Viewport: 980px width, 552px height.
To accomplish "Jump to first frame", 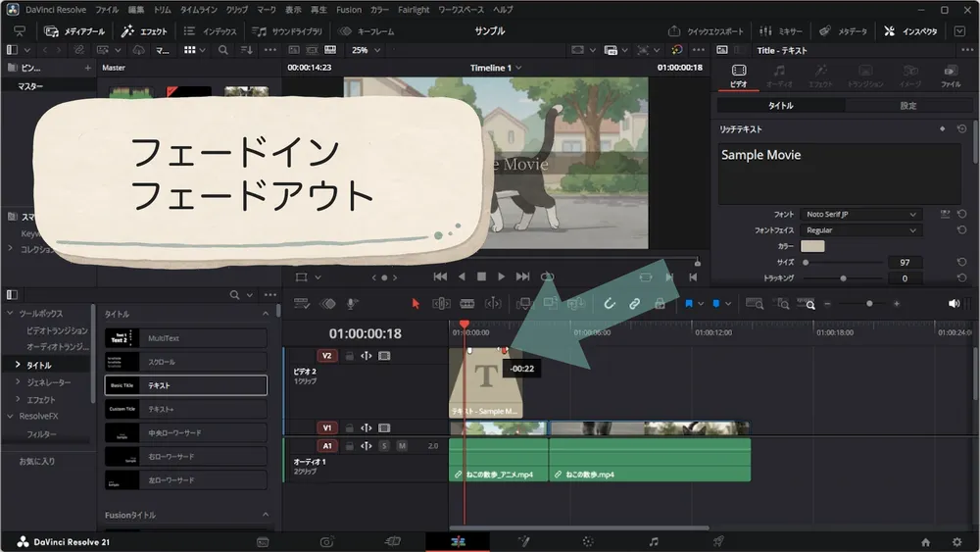I will 440,276.
